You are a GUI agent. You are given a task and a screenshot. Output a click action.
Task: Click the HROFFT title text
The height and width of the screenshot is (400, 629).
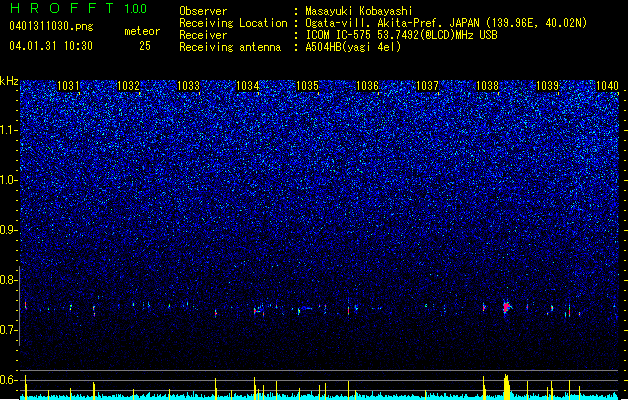pyautogui.click(x=62, y=8)
